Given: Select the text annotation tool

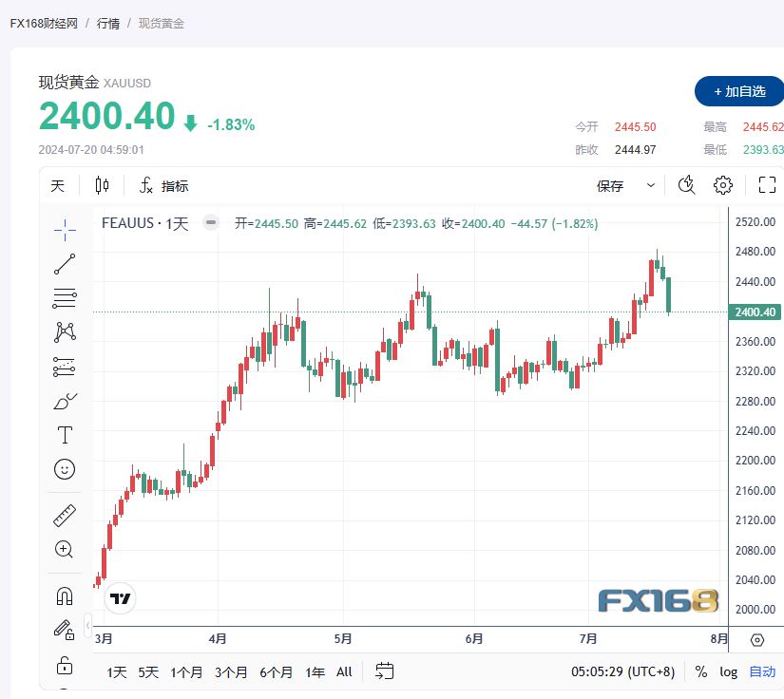Looking at the screenshot, I should click(x=64, y=435).
